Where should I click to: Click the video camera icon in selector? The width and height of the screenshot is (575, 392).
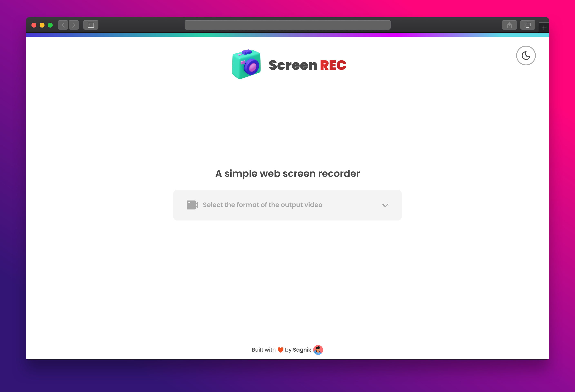(x=192, y=205)
